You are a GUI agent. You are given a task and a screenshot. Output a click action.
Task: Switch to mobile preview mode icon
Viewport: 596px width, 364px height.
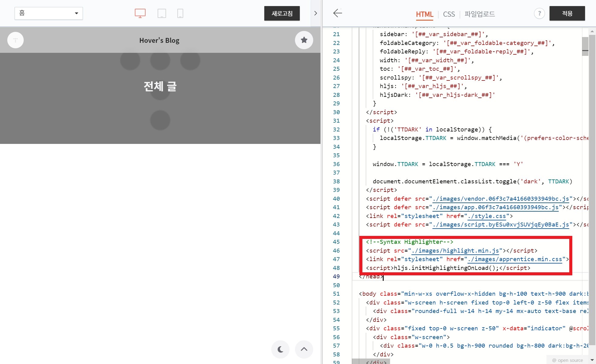pos(180,13)
